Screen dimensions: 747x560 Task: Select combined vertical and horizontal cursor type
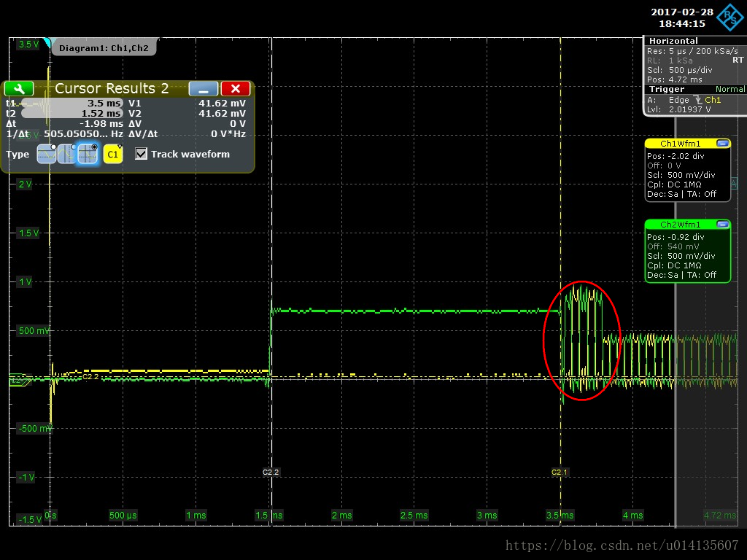[88, 154]
